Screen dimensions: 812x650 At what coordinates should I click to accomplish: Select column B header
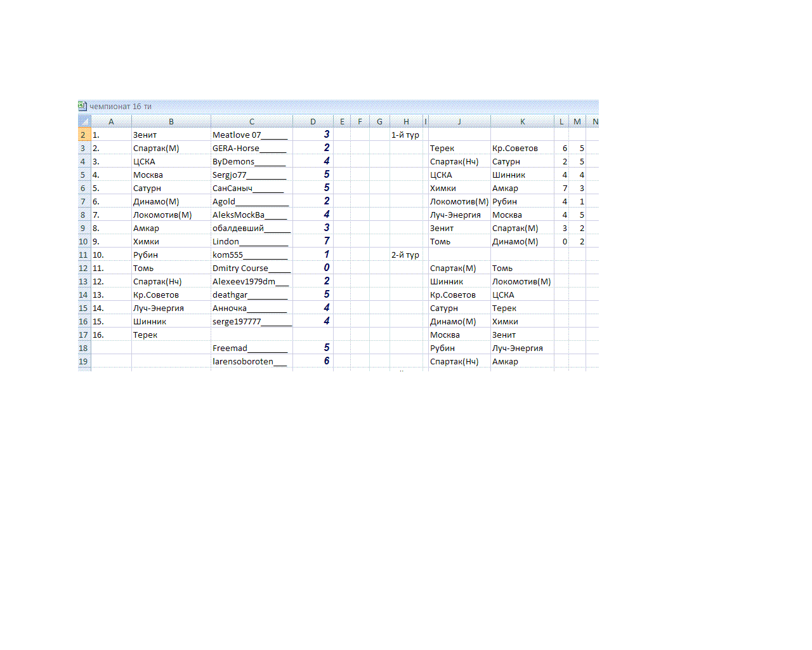171,121
